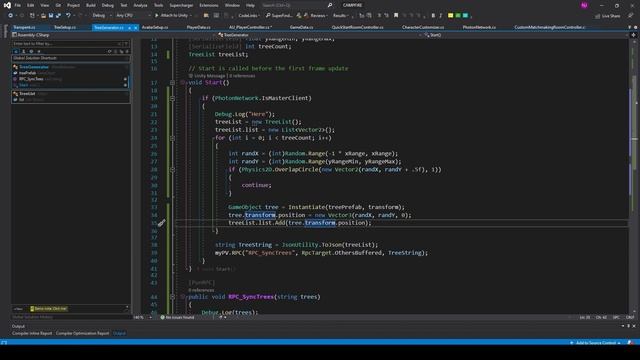This screenshot has width=640, height=360.
Task: Open the Supercharger menu
Action: point(181,5)
